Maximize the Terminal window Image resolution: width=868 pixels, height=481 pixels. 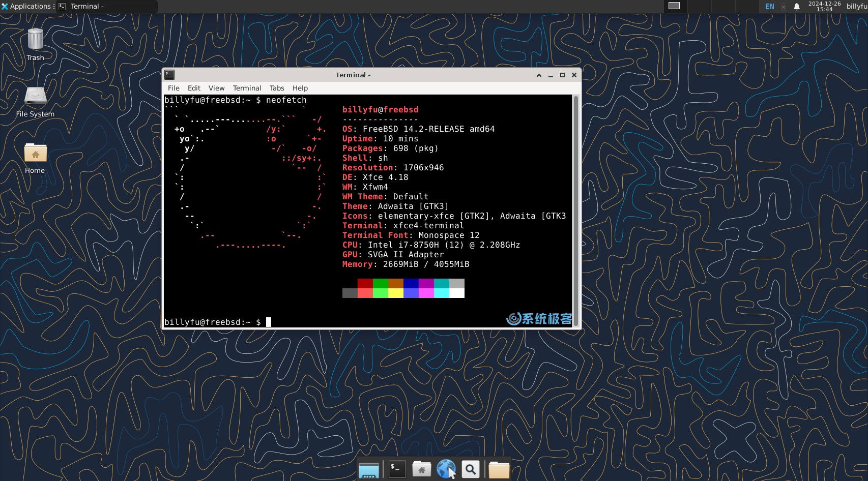pyautogui.click(x=562, y=75)
